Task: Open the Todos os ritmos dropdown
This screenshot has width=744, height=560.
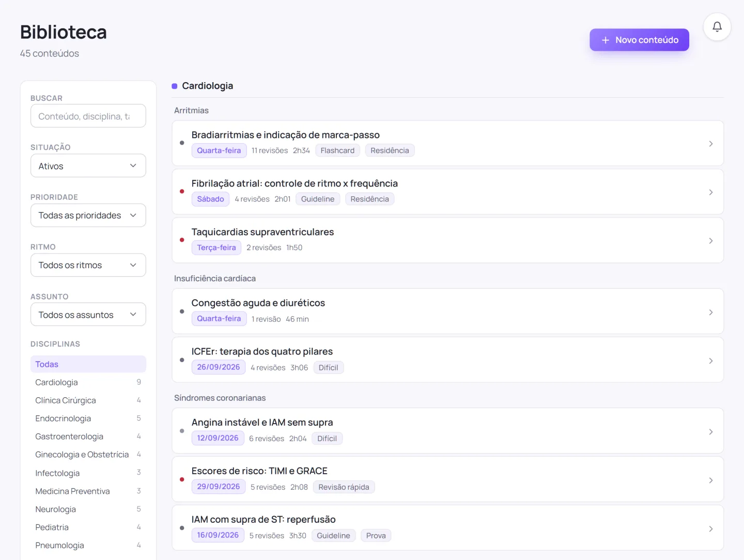Action: pyautogui.click(x=88, y=265)
